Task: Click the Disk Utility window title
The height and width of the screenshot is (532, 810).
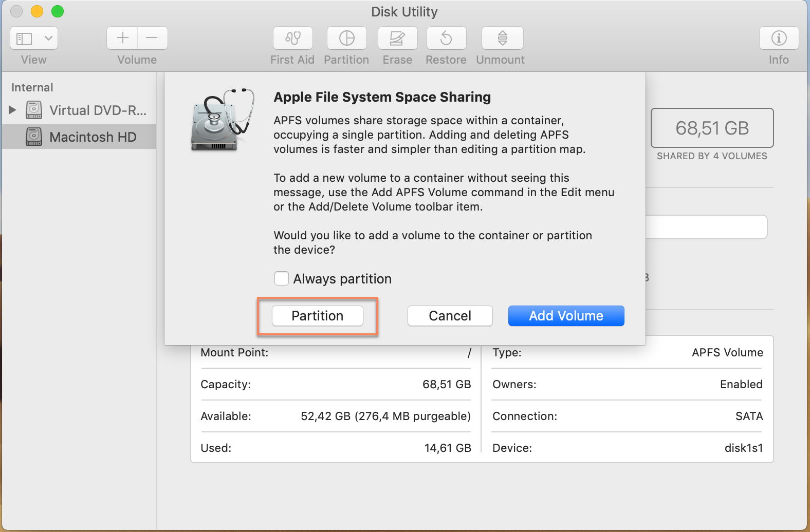Action: coord(404,12)
